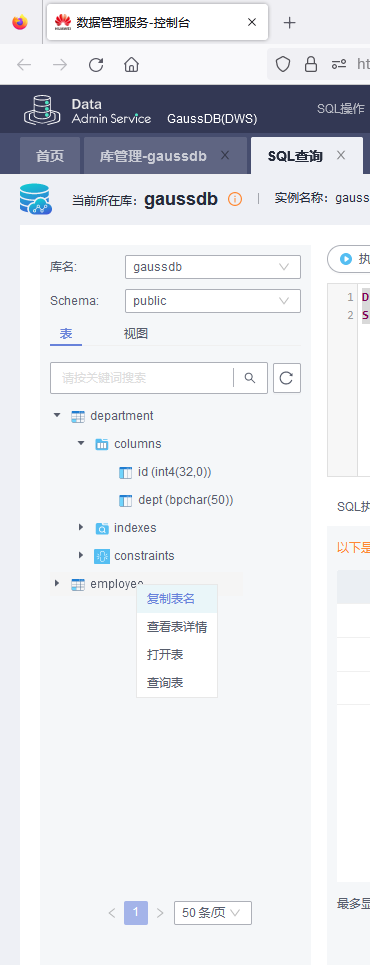This screenshot has width=370, height=965.
Task: Select the department table name
Action: point(122,416)
